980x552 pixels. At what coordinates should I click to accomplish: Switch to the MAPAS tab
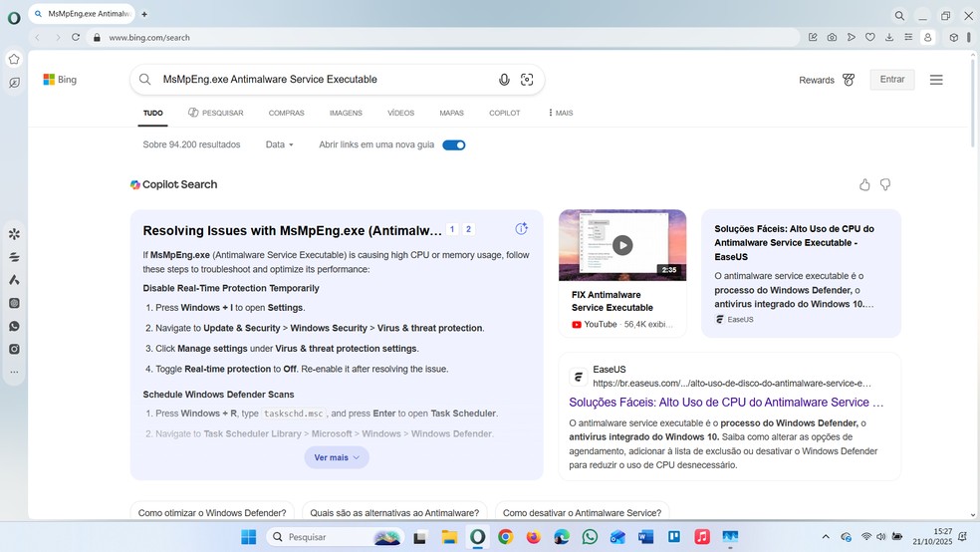pos(451,114)
